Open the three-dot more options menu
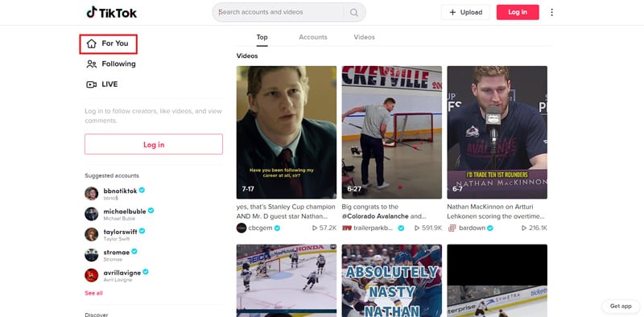 tap(551, 12)
